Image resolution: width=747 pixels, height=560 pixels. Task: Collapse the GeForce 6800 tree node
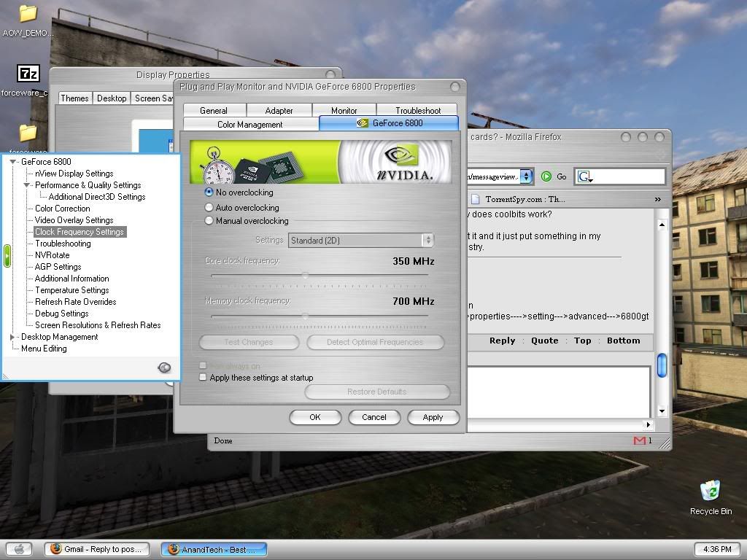(13, 162)
